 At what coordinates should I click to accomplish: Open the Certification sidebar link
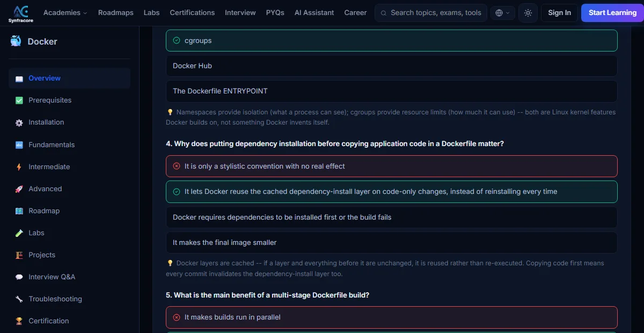tap(69, 321)
